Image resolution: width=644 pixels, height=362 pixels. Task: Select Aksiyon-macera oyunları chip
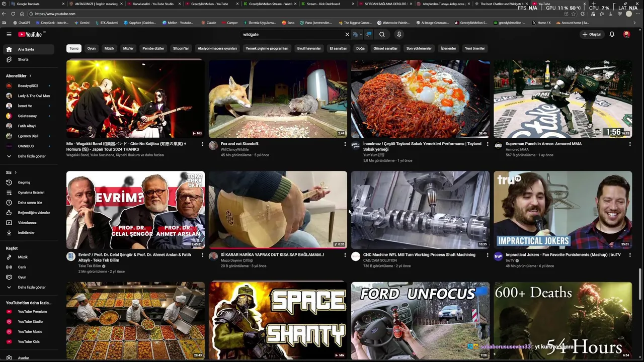[217, 48]
